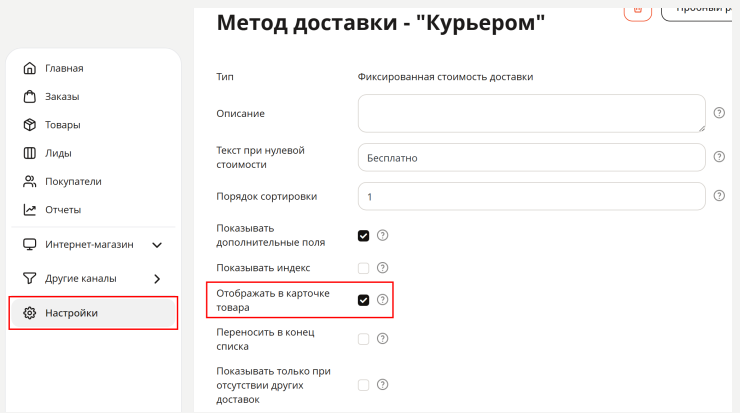Viewport: 740px width, 413px height.
Task: Open help icon for Описание field
Action: click(x=719, y=113)
